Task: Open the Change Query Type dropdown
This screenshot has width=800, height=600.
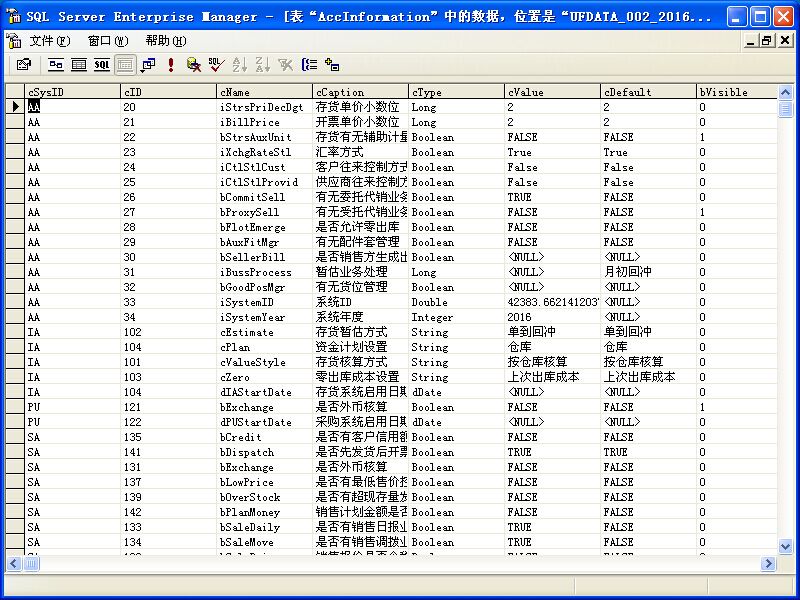Action: pyautogui.click(x=147, y=64)
